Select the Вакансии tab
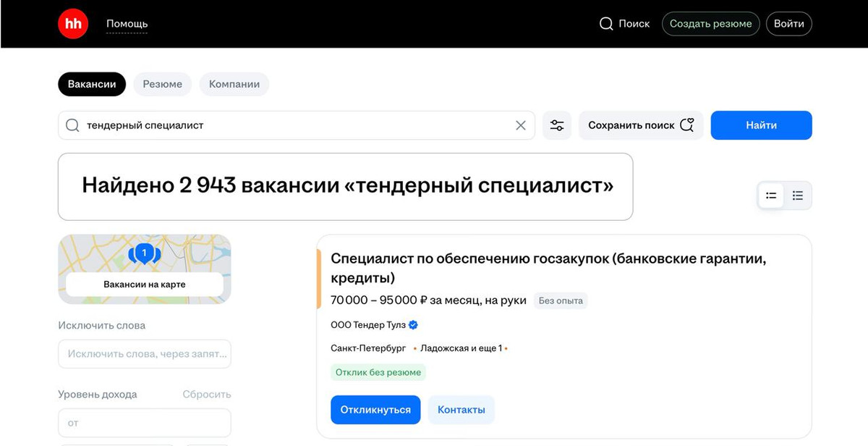Viewport: 868px width, 446px height. click(92, 84)
